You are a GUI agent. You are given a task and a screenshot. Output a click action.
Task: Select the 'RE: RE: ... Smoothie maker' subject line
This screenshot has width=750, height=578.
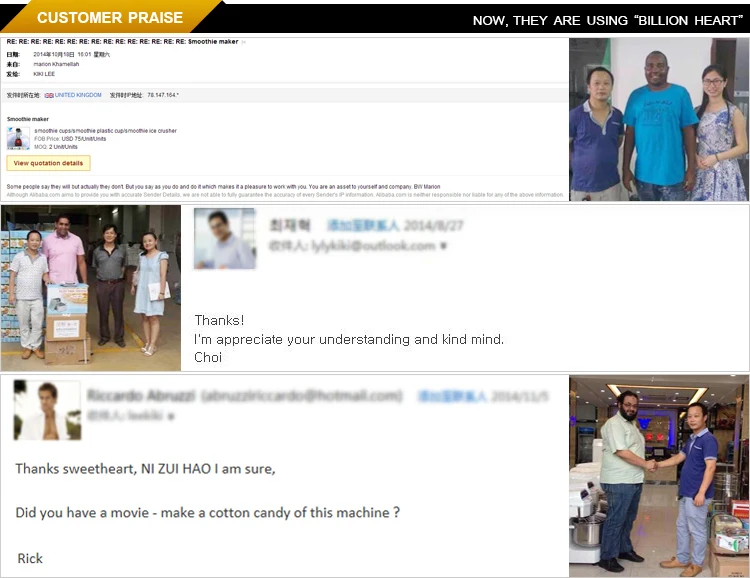[122, 42]
